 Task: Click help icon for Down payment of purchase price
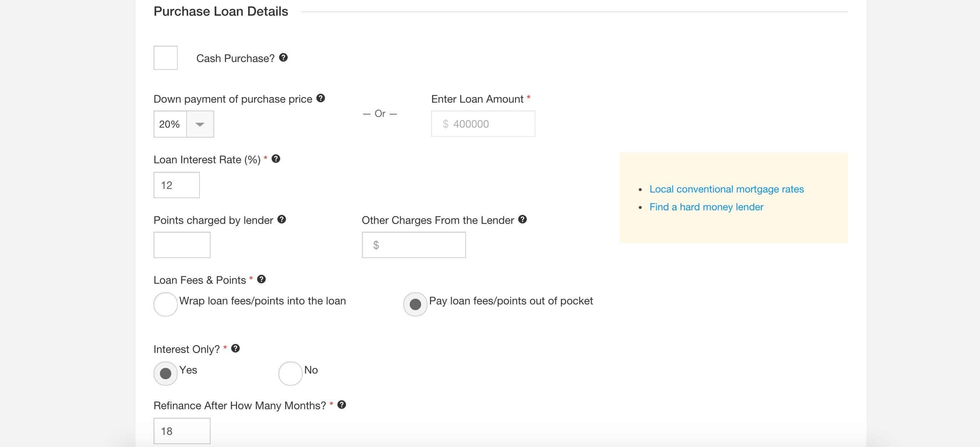pyautogui.click(x=321, y=98)
